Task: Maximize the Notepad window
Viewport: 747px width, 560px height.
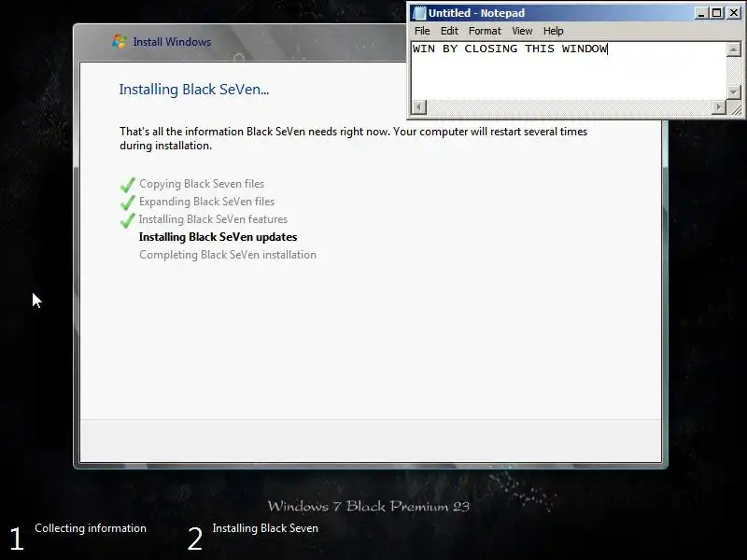Action: pyautogui.click(x=716, y=13)
